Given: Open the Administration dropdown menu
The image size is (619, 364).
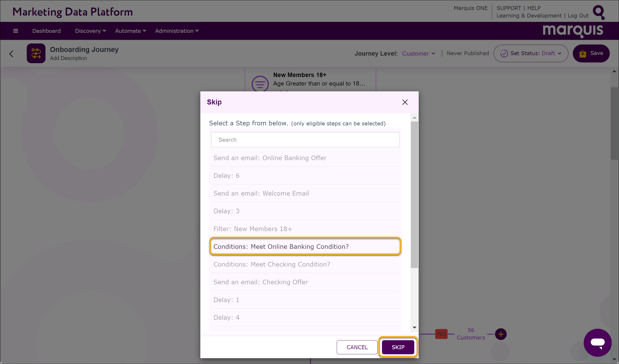Looking at the screenshot, I should [177, 31].
